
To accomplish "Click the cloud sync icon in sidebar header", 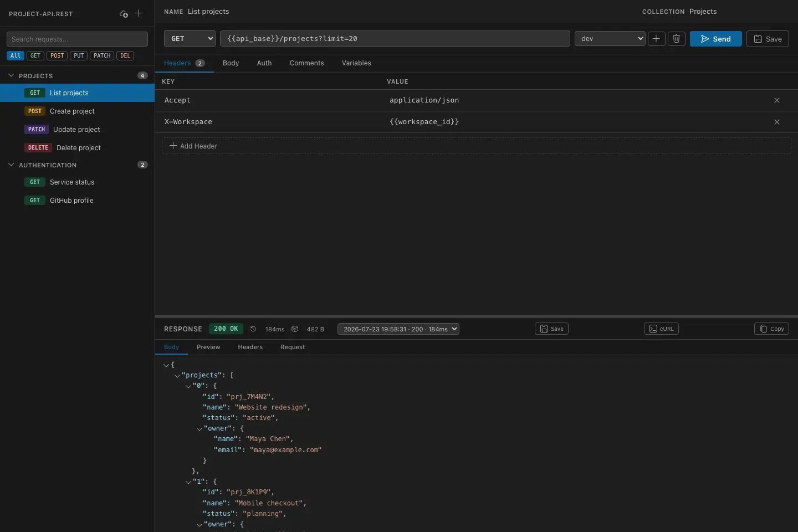I will pos(124,14).
